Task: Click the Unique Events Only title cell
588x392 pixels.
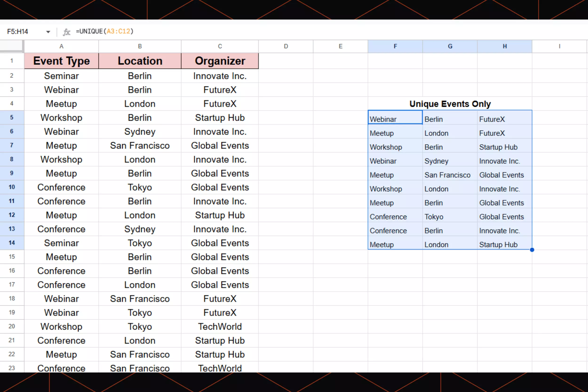Action: pyautogui.click(x=450, y=104)
